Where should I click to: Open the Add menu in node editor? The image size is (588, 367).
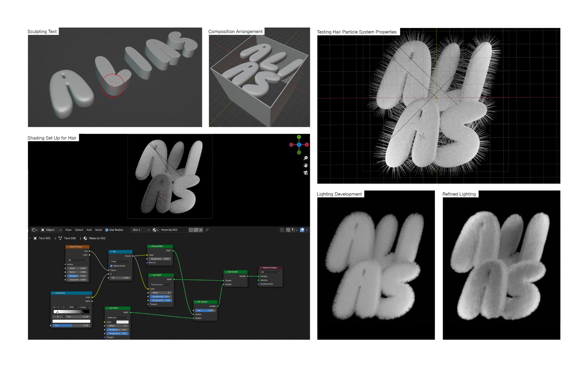pos(89,230)
